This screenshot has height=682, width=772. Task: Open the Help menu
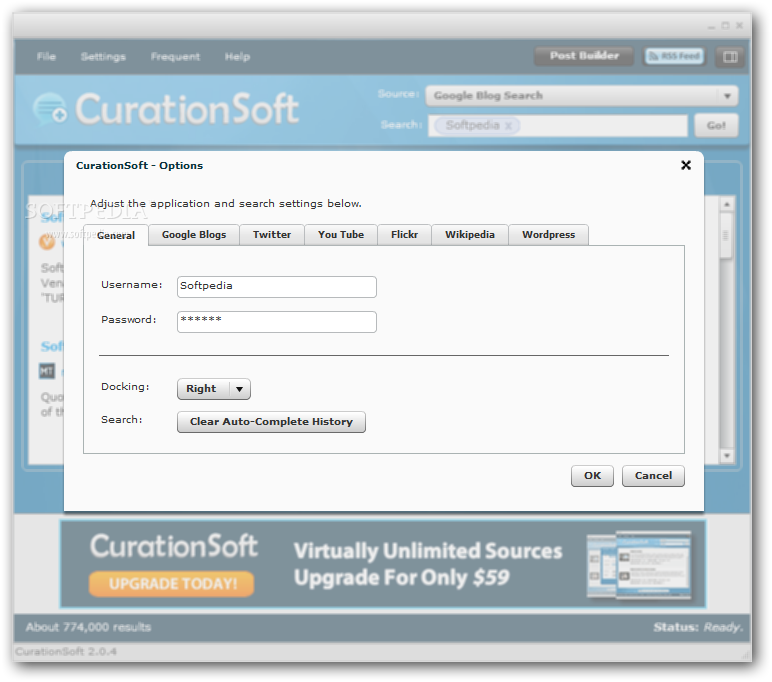(237, 57)
